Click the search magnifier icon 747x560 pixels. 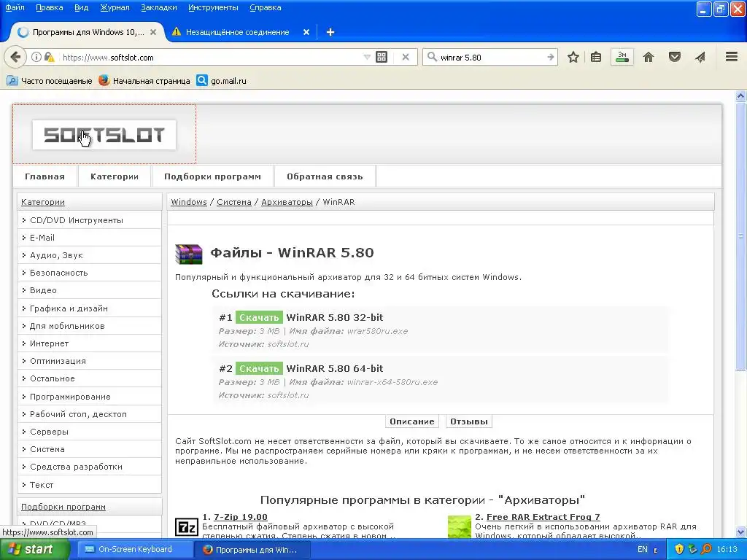click(x=432, y=57)
